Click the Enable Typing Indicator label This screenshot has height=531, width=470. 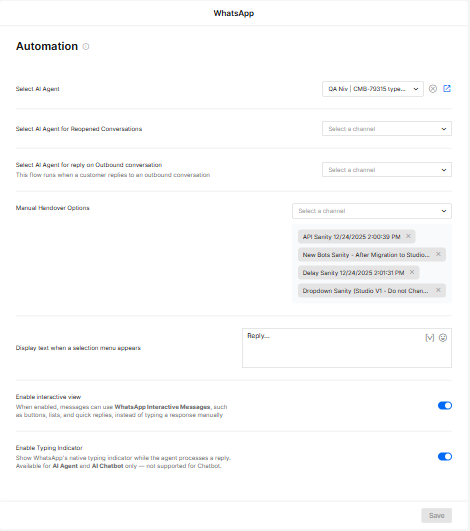pyautogui.click(x=49, y=448)
